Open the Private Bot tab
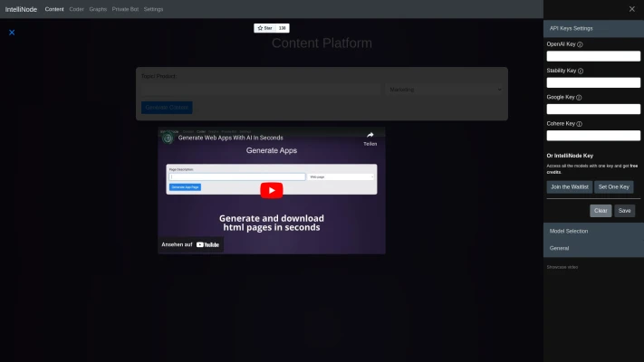This screenshot has height=362, width=644. tap(125, 9)
